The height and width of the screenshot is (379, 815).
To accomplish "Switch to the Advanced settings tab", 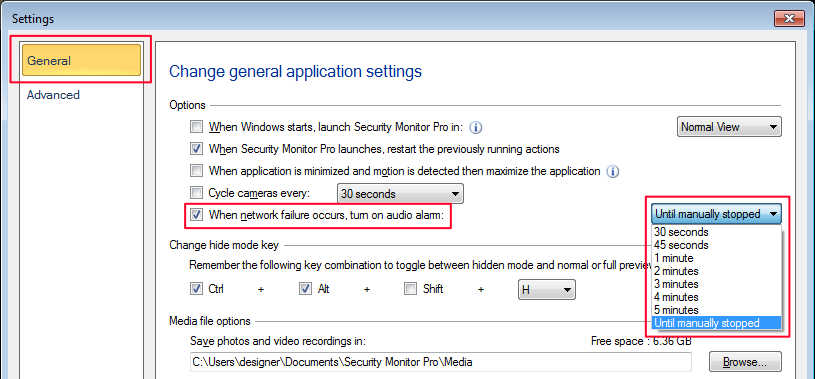I will [x=54, y=95].
